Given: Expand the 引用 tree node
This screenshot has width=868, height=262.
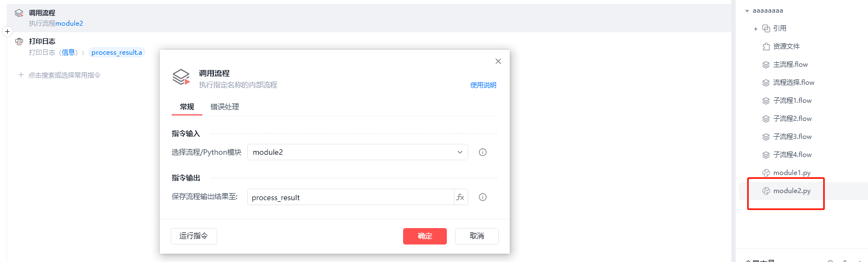Looking at the screenshot, I should (x=756, y=28).
